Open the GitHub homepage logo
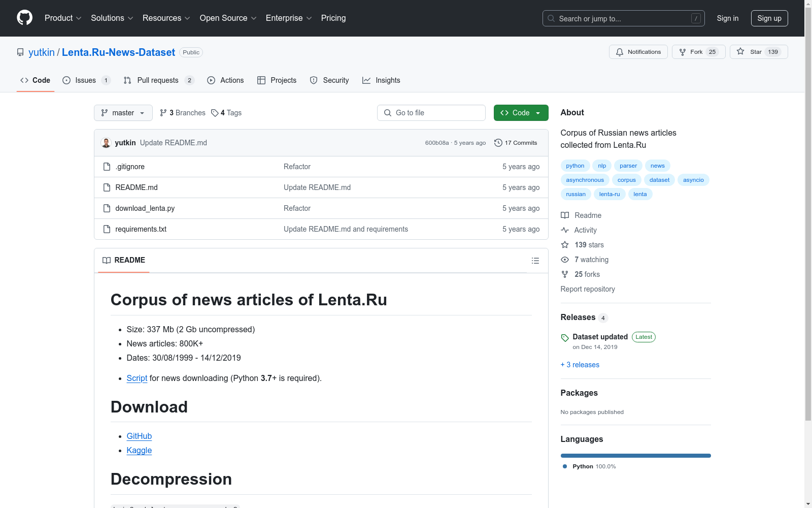Image resolution: width=812 pixels, height=508 pixels. (24, 18)
